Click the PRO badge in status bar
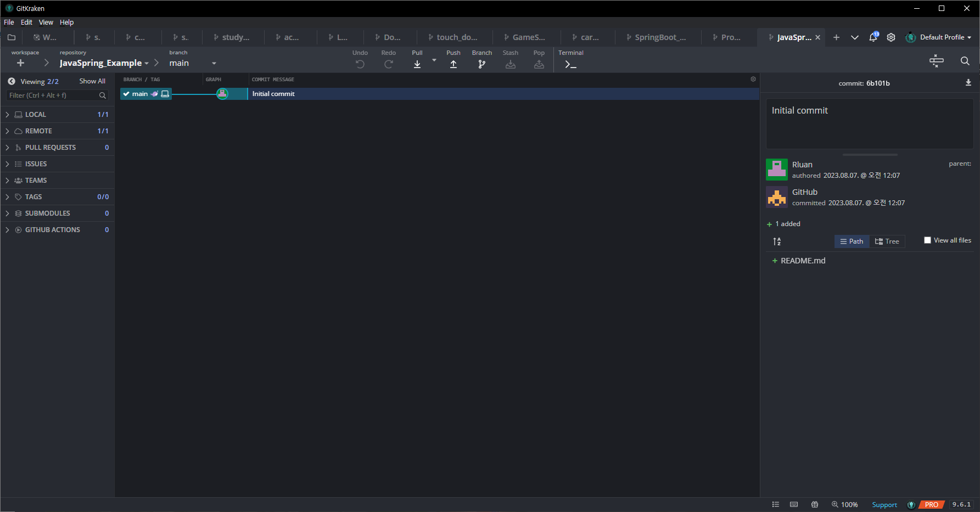The width and height of the screenshot is (980, 512). (x=932, y=505)
